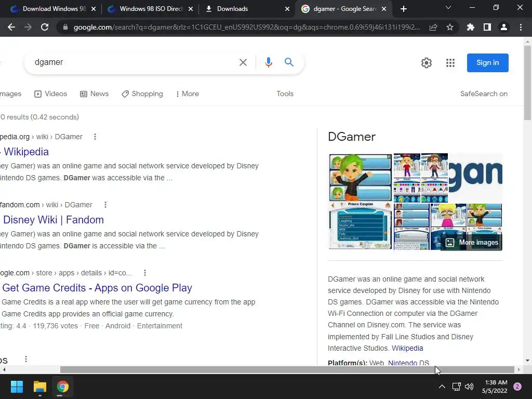The height and width of the screenshot is (399, 532).
Task: Follow the Wikipedia link in the DGamer description
Action: pyautogui.click(x=407, y=348)
